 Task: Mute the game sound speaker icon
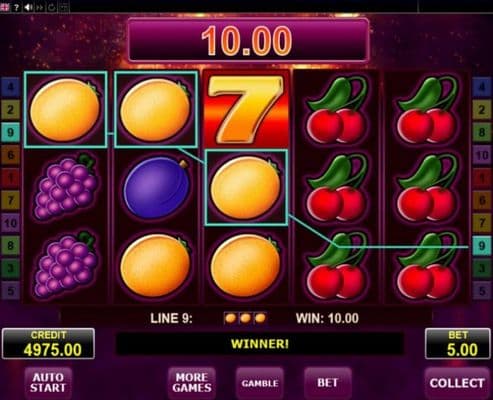click(28, 7)
